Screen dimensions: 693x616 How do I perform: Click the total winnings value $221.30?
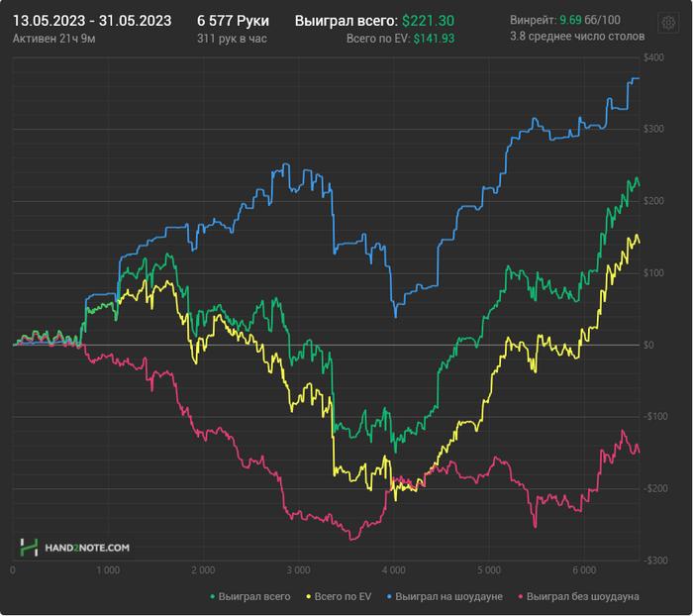pos(428,21)
